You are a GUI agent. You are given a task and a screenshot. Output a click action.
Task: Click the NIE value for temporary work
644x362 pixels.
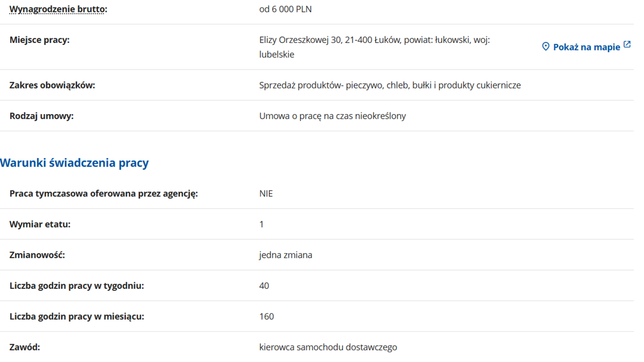pyautogui.click(x=266, y=194)
